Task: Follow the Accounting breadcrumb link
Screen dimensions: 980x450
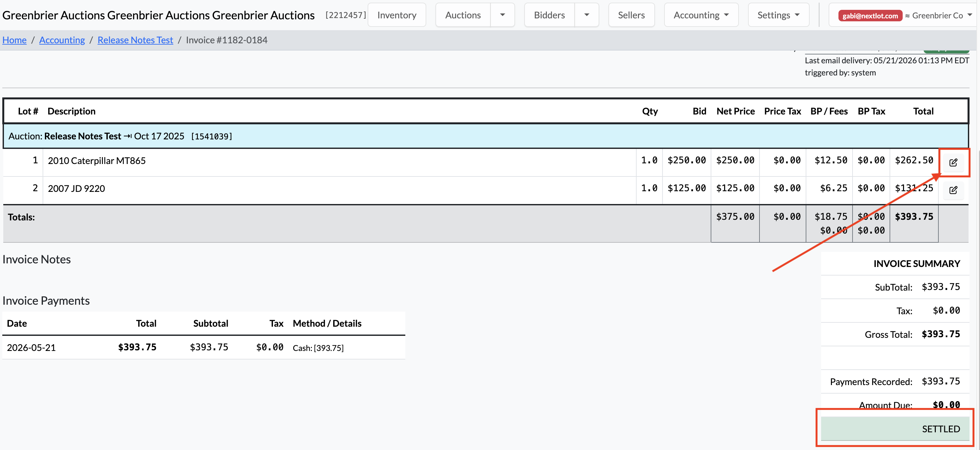Action: (x=62, y=40)
